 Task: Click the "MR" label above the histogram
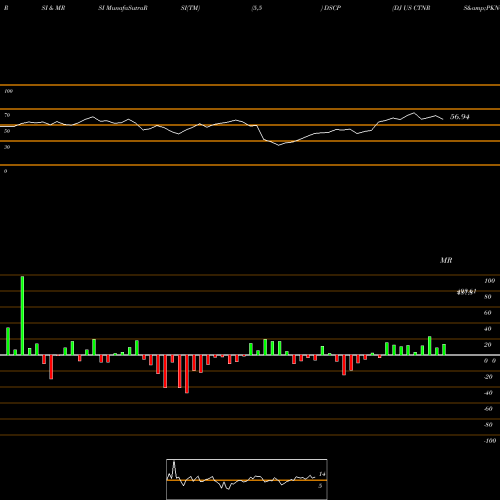tap(446, 260)
